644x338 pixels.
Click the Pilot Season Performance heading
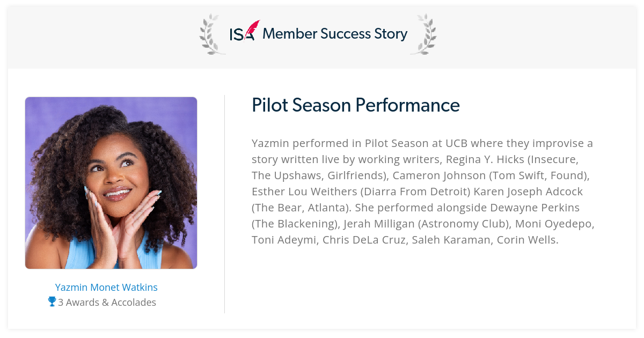point(356,105)
